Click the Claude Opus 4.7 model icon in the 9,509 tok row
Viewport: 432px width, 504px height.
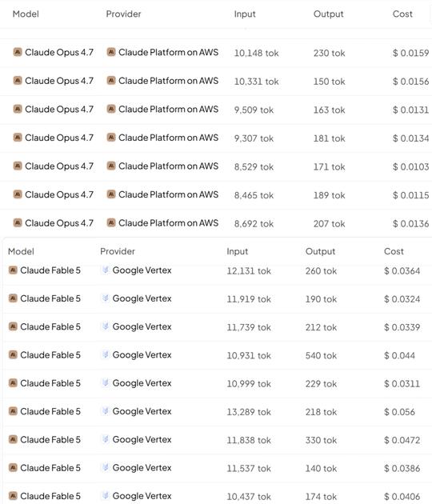tap(18, 109)
